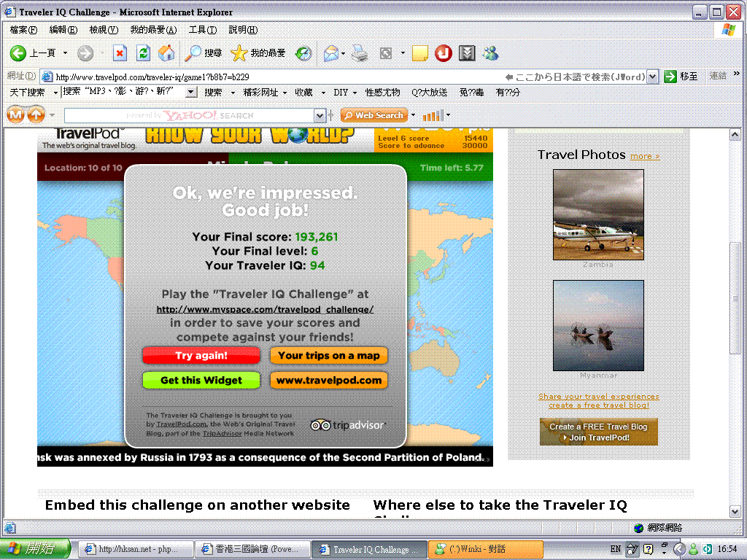Click the green Get this Widget button

[x=201, y=380]
